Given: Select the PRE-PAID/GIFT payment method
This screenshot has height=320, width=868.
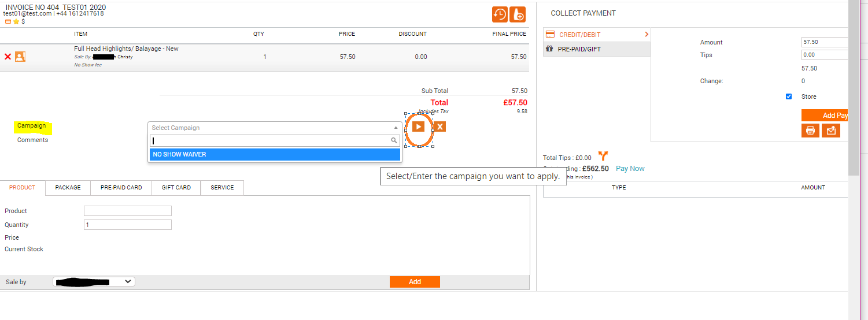Looking at the screenshot, I should point(597,49).
